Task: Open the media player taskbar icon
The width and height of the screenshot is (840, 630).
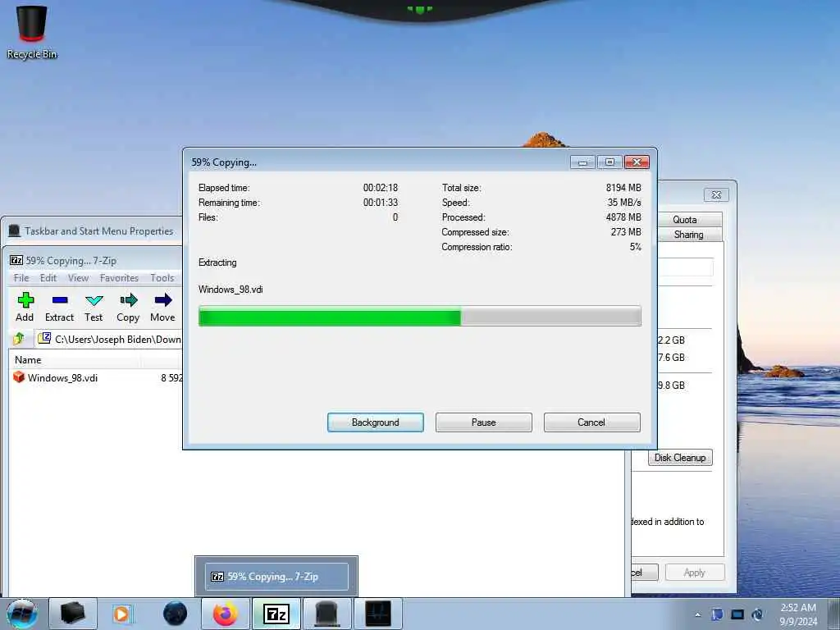Action: coord(121,614)
